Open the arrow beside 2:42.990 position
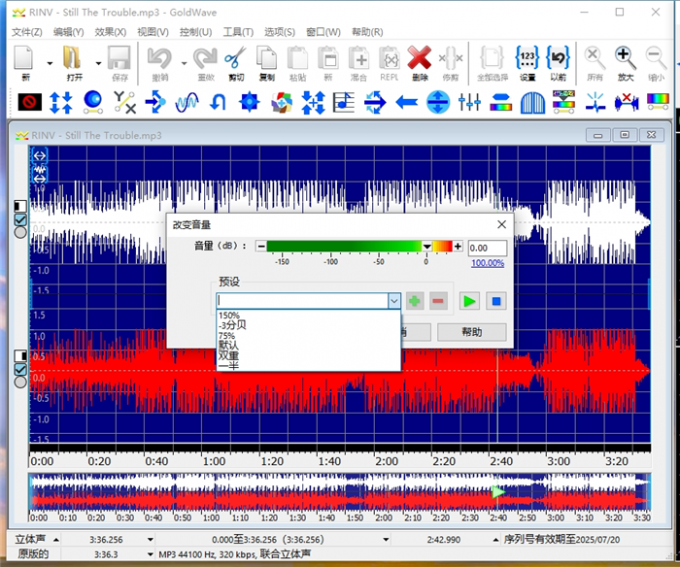Viewport: 680px width, 567px height. click(x=495, y=540)
